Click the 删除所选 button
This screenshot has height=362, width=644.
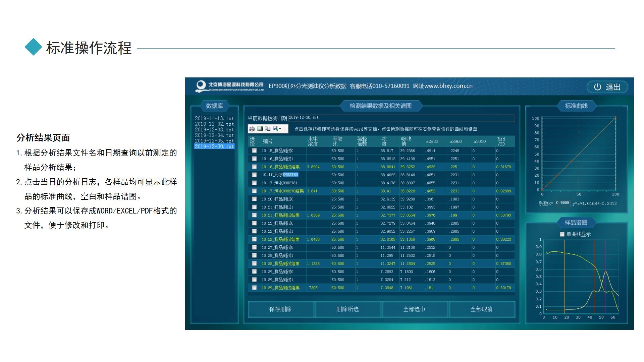pyautogui.click(x=347, y=309)
